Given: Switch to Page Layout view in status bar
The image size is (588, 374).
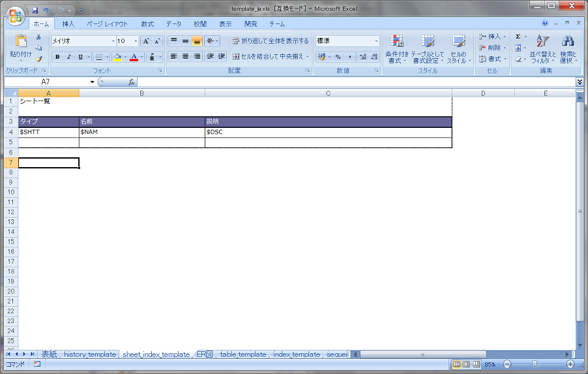Looking at the screenshot, I should pyautogui.click(x=466, y=364).
